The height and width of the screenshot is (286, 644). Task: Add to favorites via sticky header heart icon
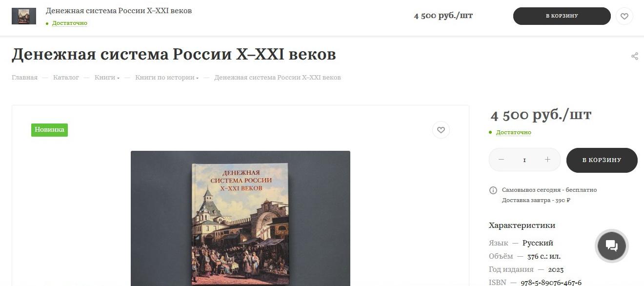pyautogui.click(x=624, y=16)
